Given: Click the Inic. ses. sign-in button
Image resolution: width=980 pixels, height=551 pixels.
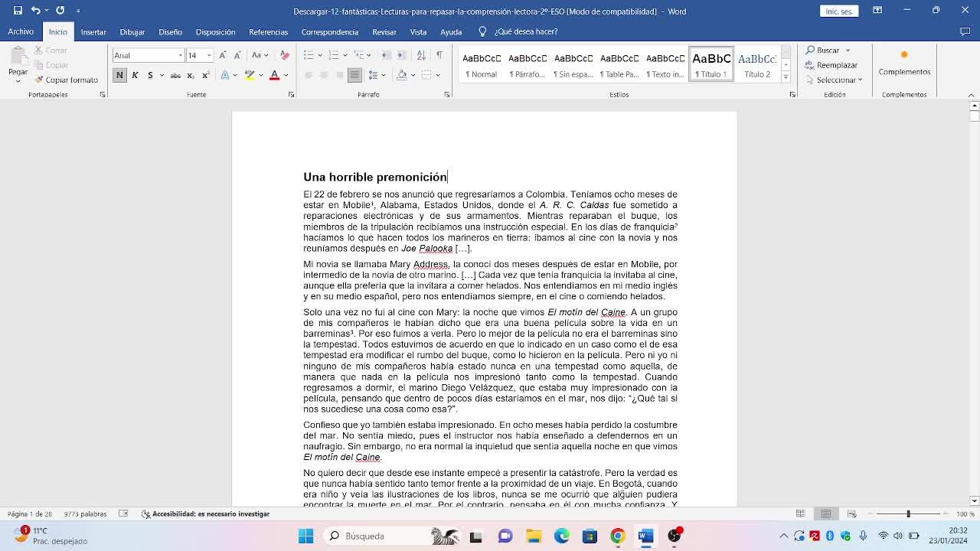Looking at the screenshot, I should [x=839, y=11].
